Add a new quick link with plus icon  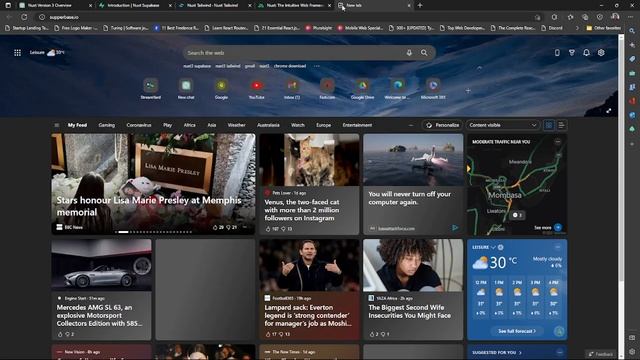pyautogui.click(x=468, y=91)
